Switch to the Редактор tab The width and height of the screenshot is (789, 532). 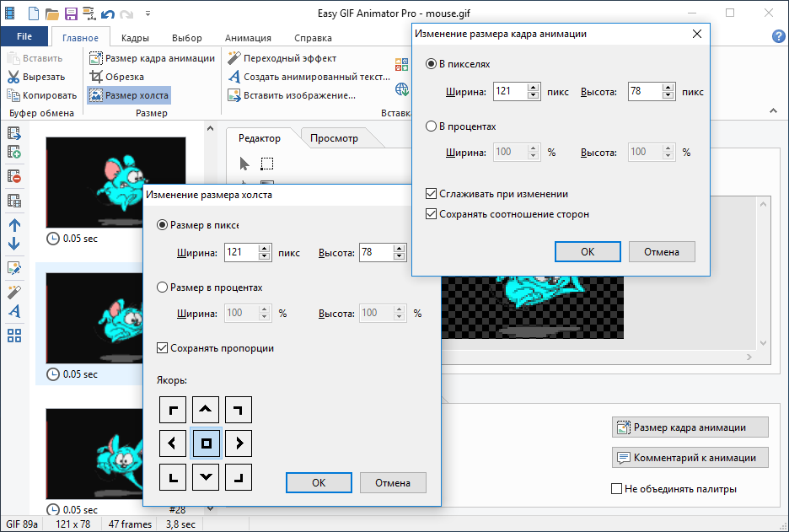point(260,138)
